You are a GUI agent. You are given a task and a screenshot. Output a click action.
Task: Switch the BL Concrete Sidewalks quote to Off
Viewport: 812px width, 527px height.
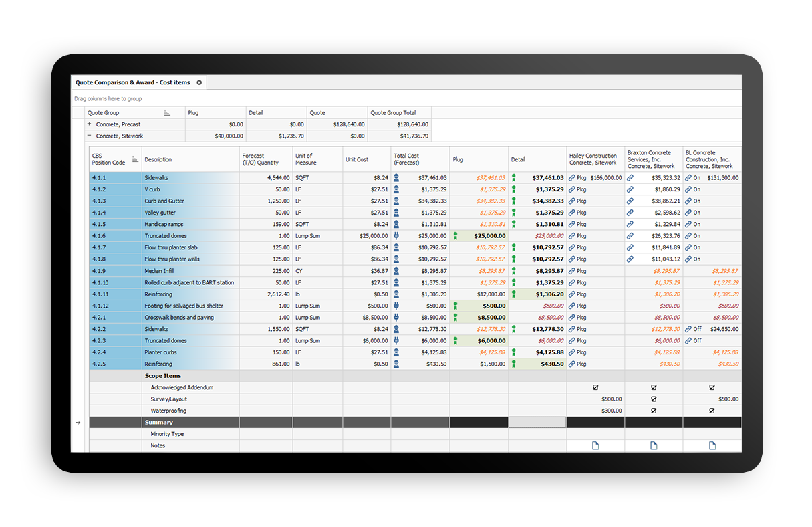tap(697, 329)
